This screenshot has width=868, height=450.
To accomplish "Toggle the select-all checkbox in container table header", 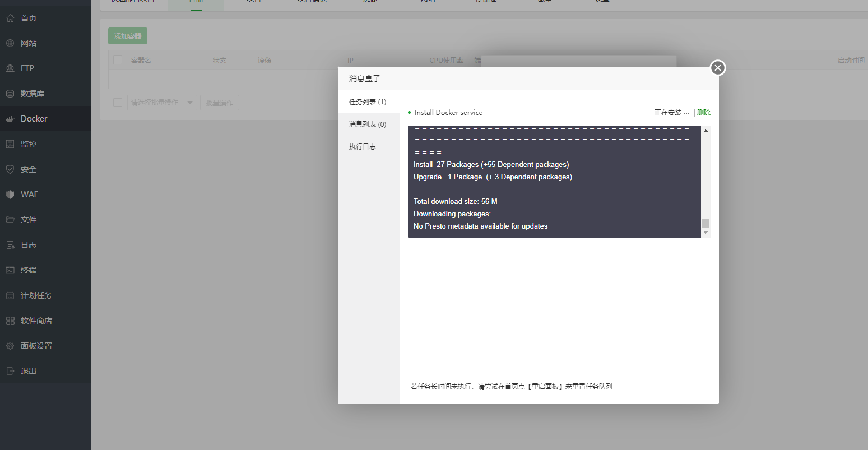I will (x=118, y=60).
